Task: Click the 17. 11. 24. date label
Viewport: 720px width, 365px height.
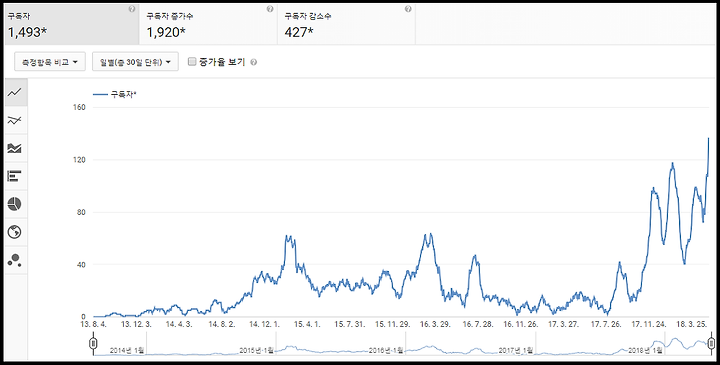Action: pos(649,324)
